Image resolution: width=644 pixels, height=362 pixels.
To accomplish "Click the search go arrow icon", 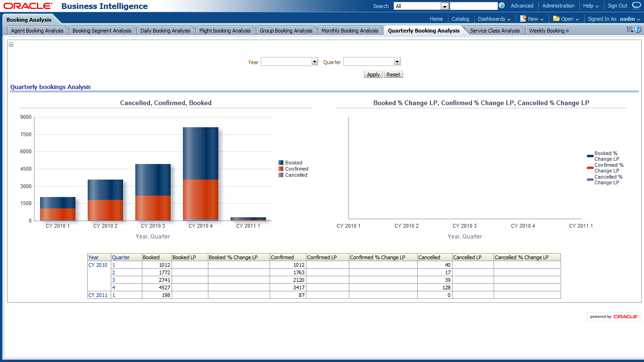I will 502,6.
